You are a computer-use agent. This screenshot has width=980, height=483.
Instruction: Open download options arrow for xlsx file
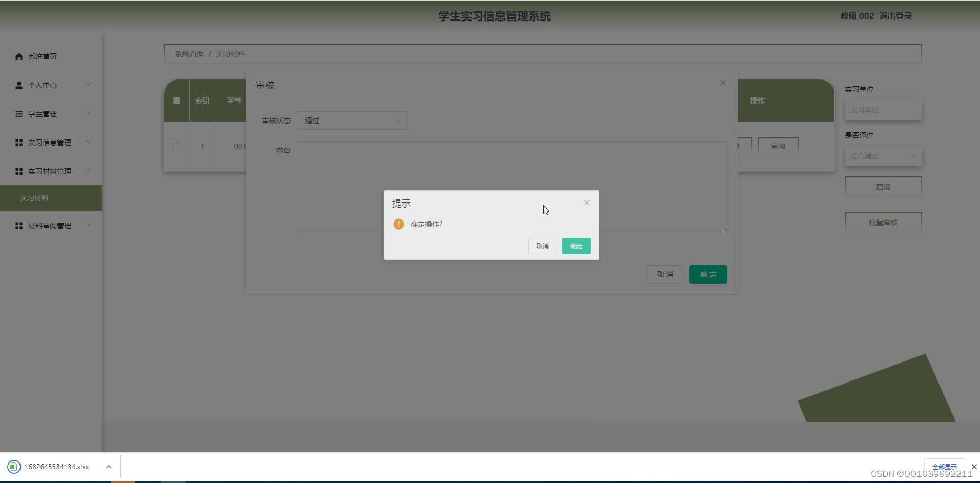click(x=109, y=467)
